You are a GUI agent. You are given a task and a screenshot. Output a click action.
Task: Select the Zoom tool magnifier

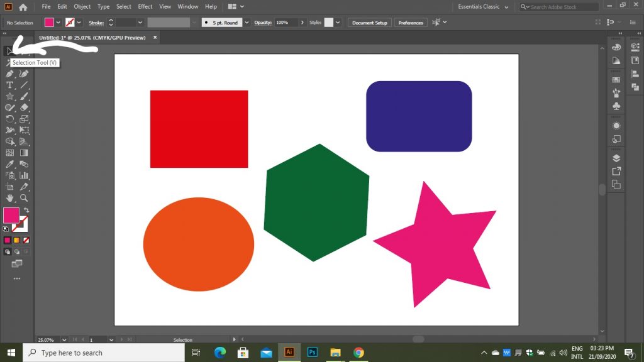pos(24,198)
